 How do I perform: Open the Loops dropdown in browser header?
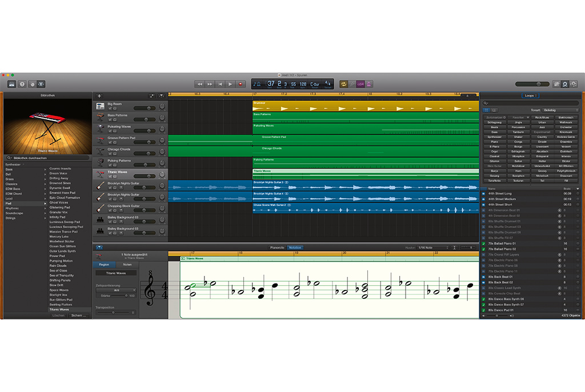[x=529, y=95]
